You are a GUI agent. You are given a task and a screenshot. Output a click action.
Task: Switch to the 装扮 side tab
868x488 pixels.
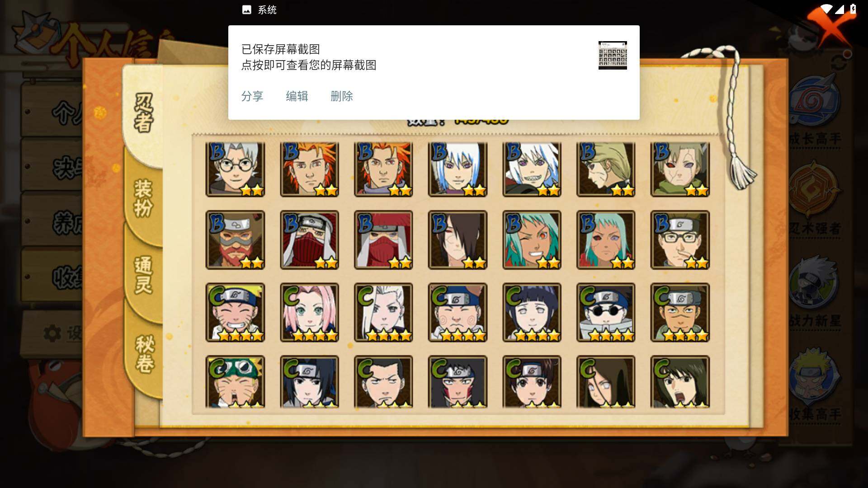point(143,199)
